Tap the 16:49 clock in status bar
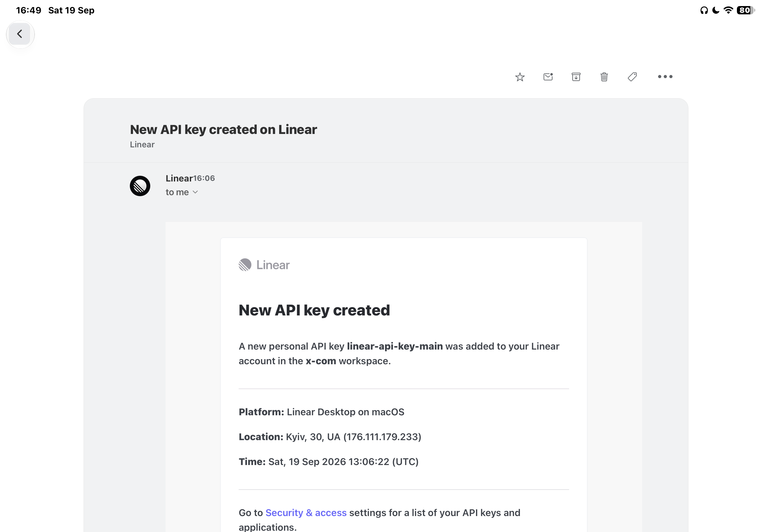772x532 pixels. tap(29, 10)
